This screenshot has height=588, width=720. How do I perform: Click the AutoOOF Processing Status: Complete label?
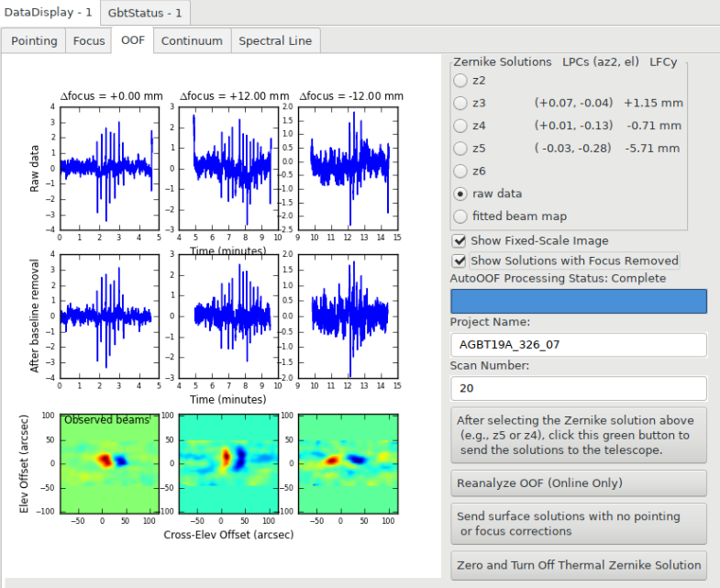coord(558,278)
